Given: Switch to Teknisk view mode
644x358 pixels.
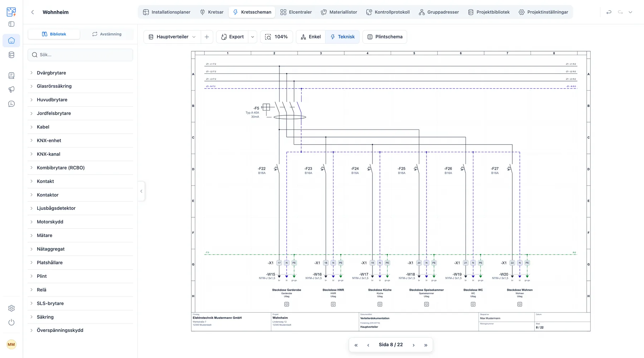Looking at the screenshot, I should 342,37.
